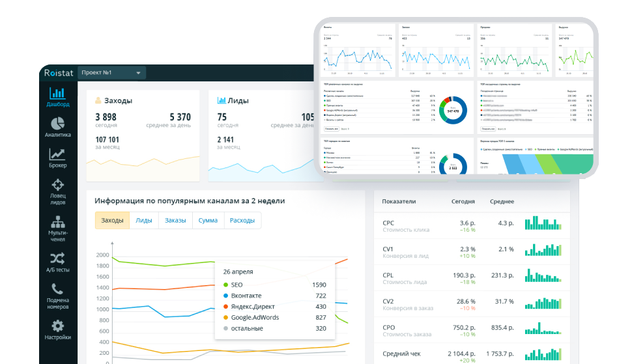
Task: Open the Мультиченел sidebar icon
Action: point(57,221)
